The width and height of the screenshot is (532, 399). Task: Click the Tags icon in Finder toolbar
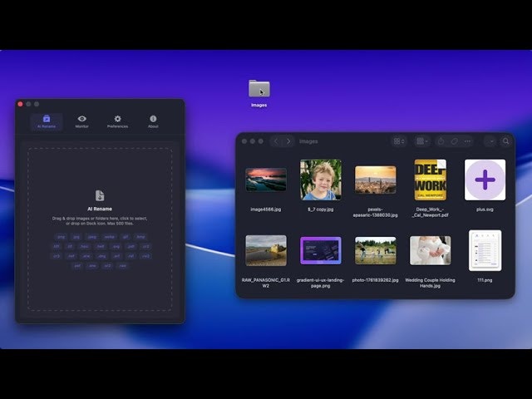(x=455, y=141)
